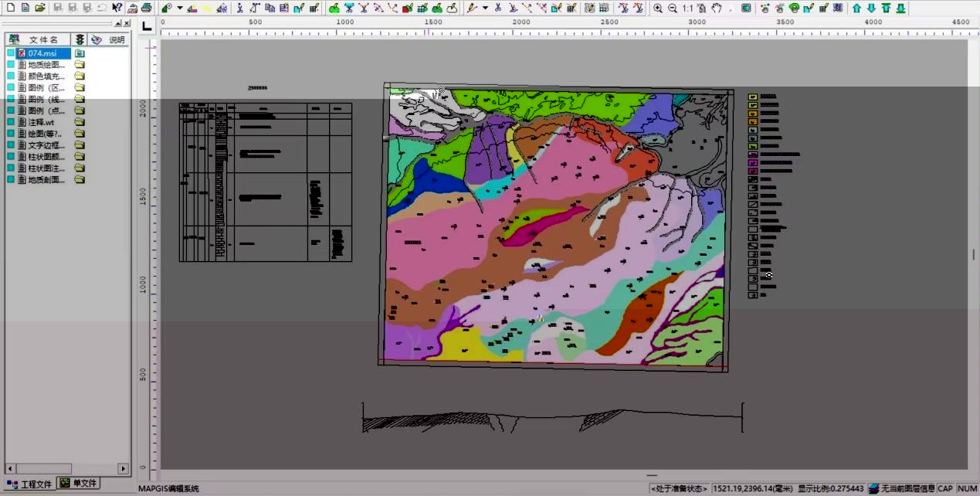Screen dimensions: 980x496
Task: Collapse the file panel with the pin arrow
Action: tap(117, 24)
